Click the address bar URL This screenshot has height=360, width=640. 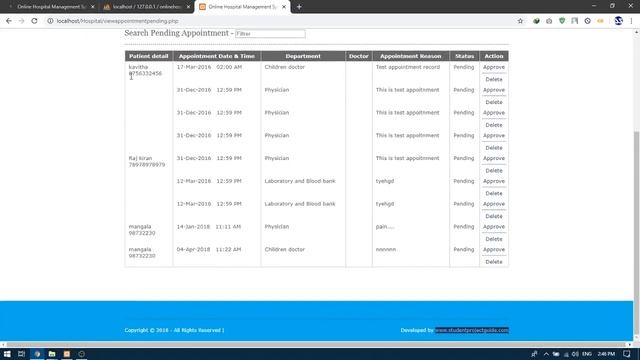tap(118, 21)
